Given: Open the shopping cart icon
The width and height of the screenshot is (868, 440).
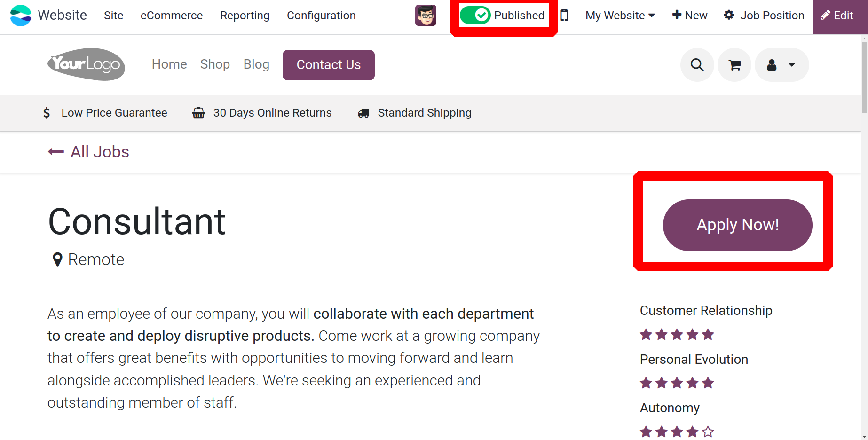Looking at the screenshot, I should tap(734, 65).
